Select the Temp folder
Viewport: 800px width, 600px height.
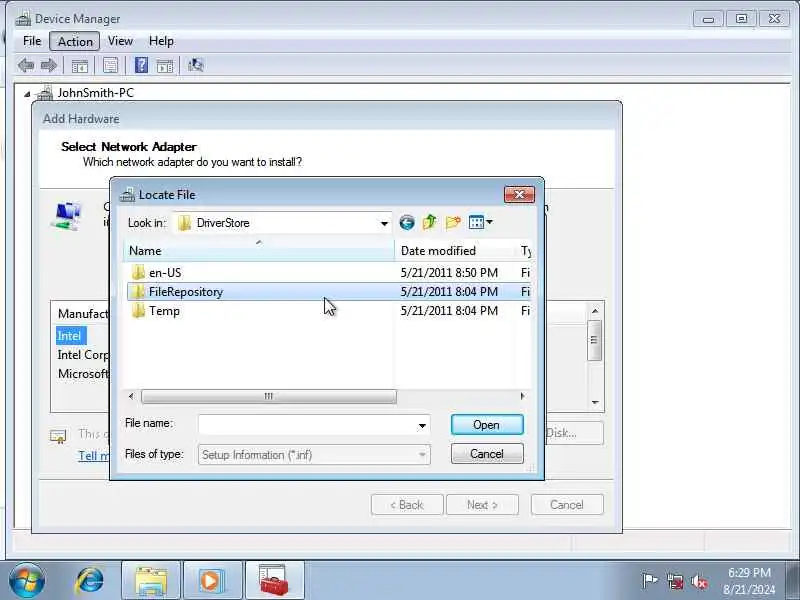(164, 311)
